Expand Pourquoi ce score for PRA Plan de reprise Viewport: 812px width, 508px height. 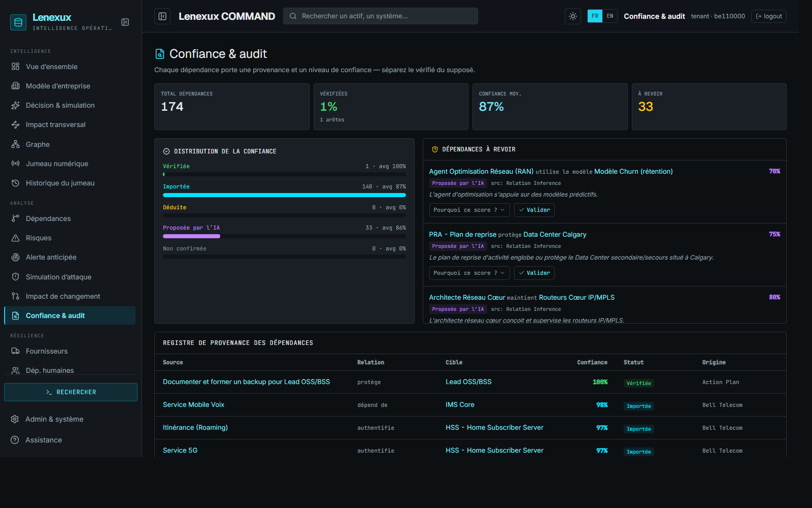pos(469,273)
